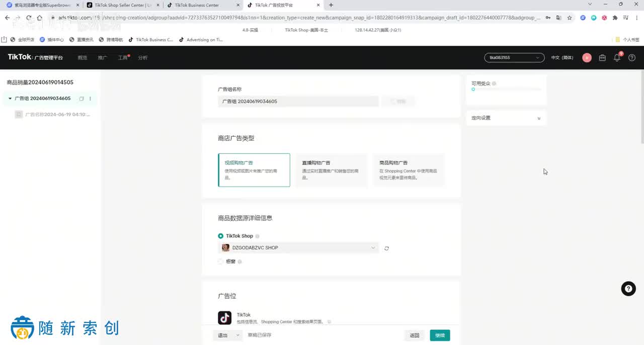Close the TikTok Business Center tab
The width and height of the screenshot is (644, 345).
(x=237, y=5)
